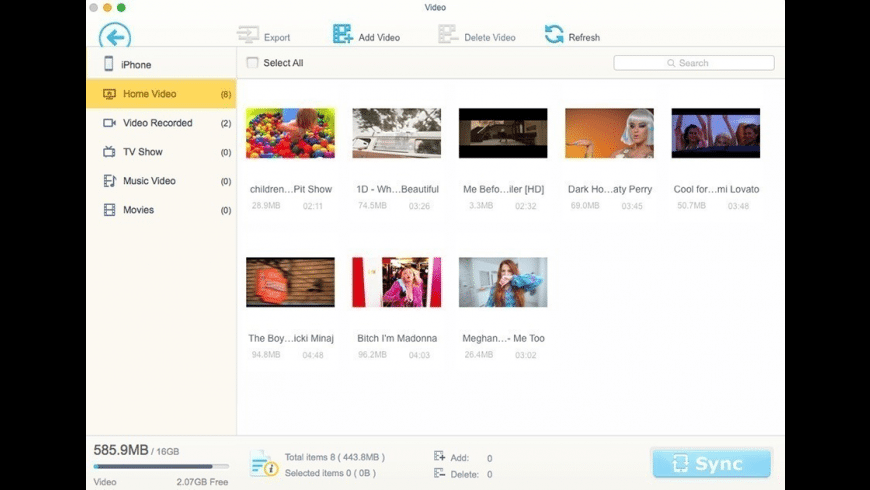Click the title 'children…Pit Show'
Screen dimensions: 870x490
pyautogui.click(x=291, y=189)
